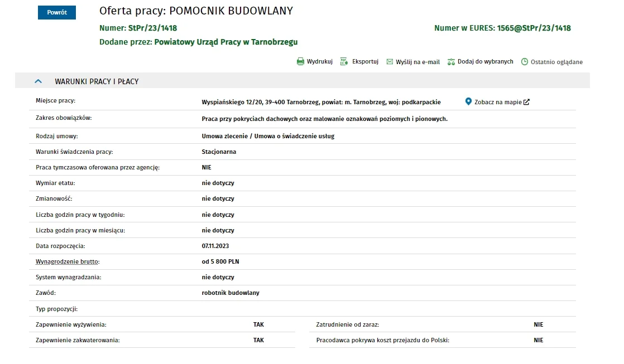Click the map pin icon by Zobacz na mapie
Viewport: 624px width, 364px height.
[x=468, y=101]
